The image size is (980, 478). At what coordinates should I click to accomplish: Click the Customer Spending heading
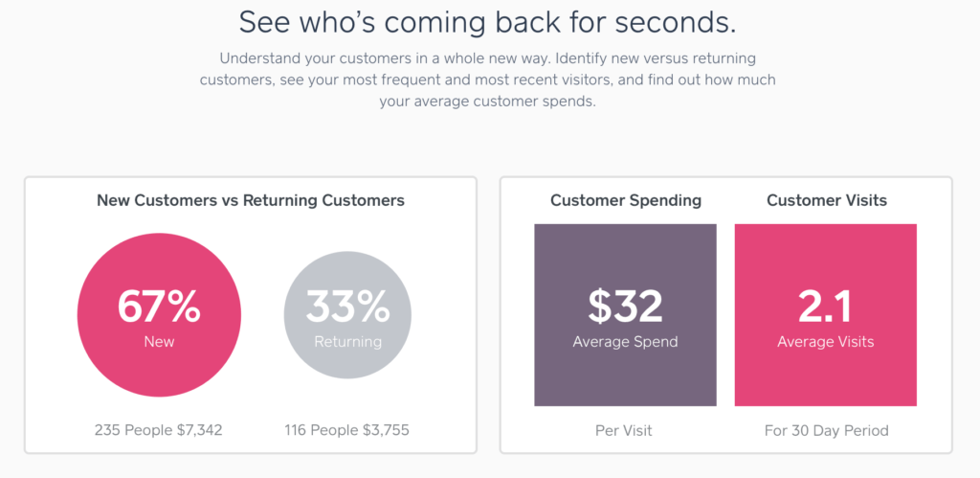[x=626, y=201]
